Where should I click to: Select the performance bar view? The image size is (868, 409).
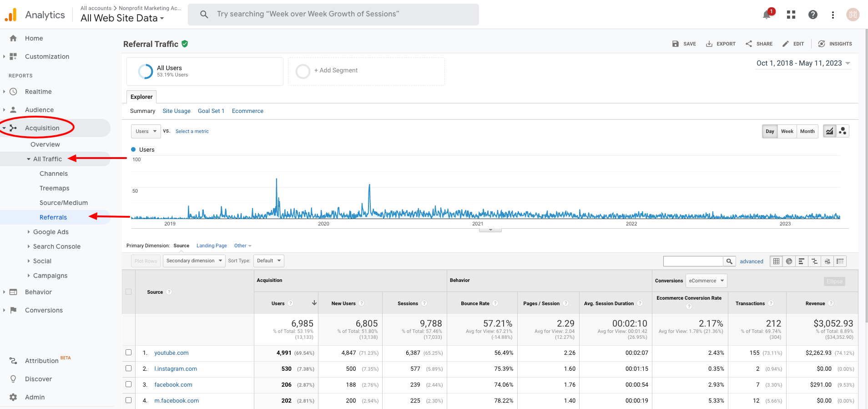tap(802, 261)
